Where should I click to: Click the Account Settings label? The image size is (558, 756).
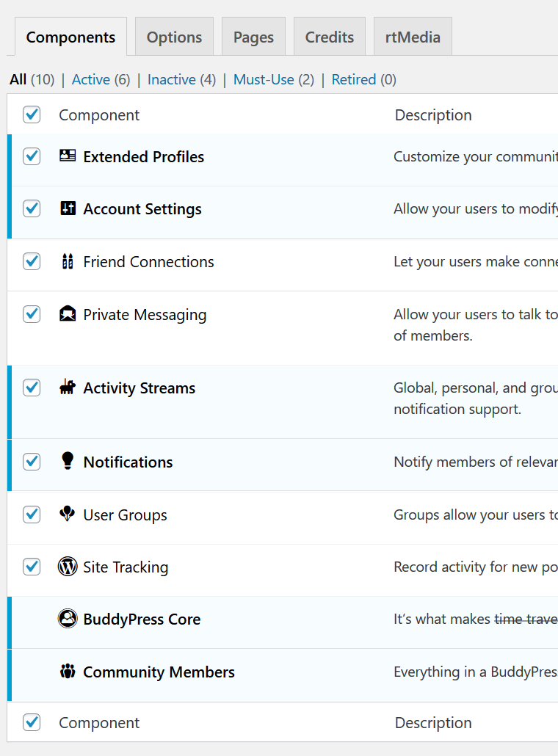142,208
